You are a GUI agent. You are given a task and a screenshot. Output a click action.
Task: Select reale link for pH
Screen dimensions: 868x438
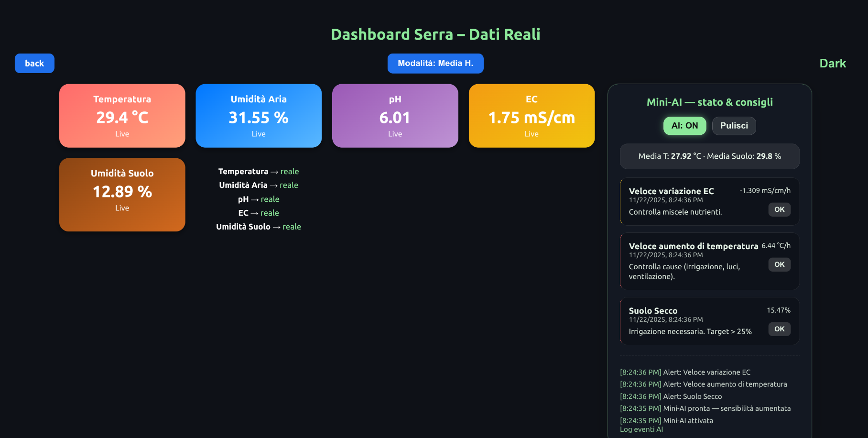[x=270, y=199]
